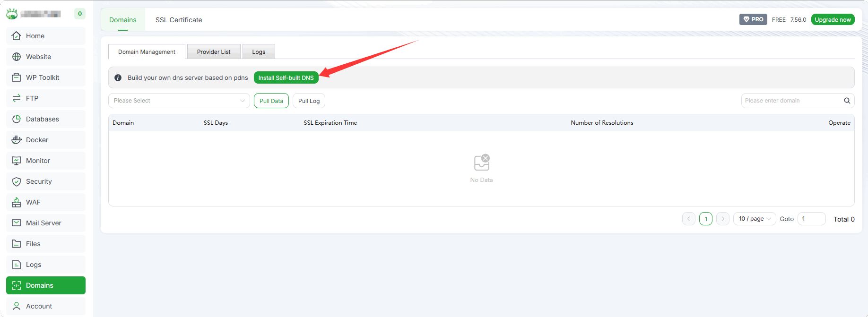Open the Website globe icon
This screenshot has width=868, height=317.
pos(17,57)
